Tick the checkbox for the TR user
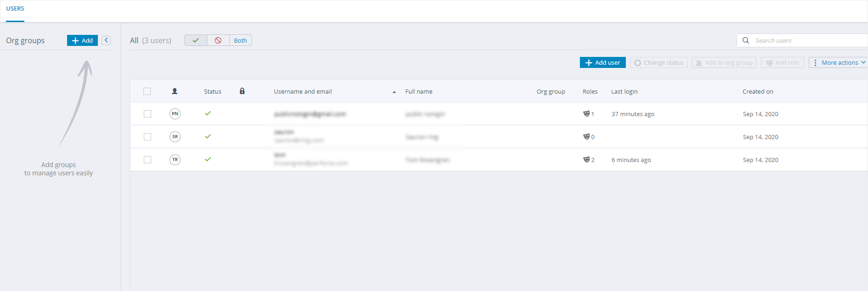The width and height of the screenshot is (868, 291). point(148,160)
